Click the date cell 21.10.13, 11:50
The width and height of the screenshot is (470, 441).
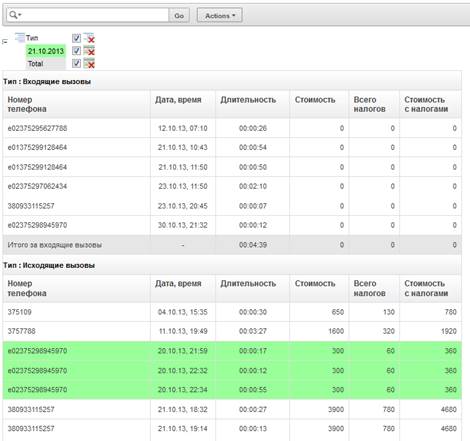[x=183, y=167]
